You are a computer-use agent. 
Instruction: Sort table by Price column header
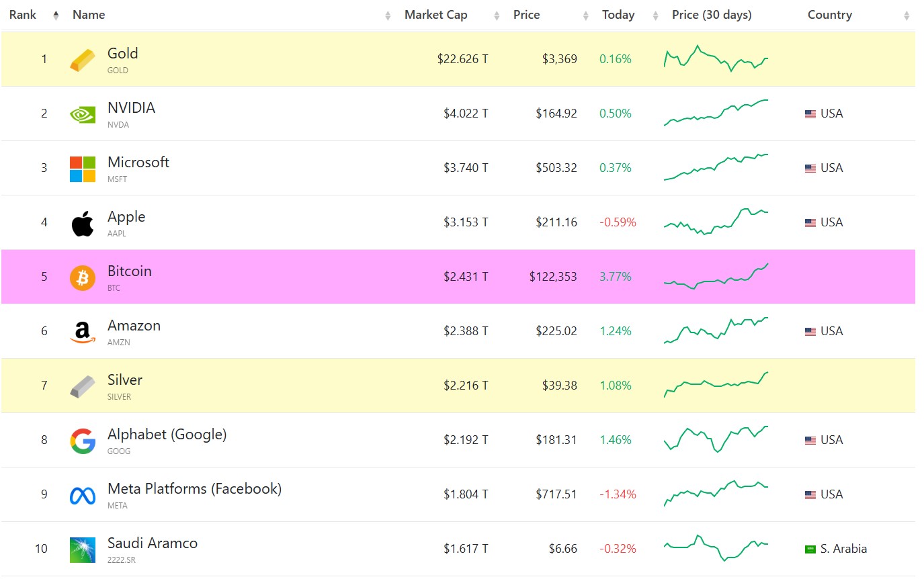tap(526, 15)
